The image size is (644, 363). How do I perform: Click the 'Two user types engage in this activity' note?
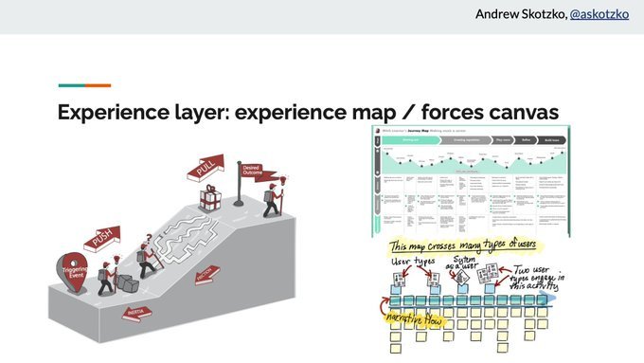click(537, 278)
